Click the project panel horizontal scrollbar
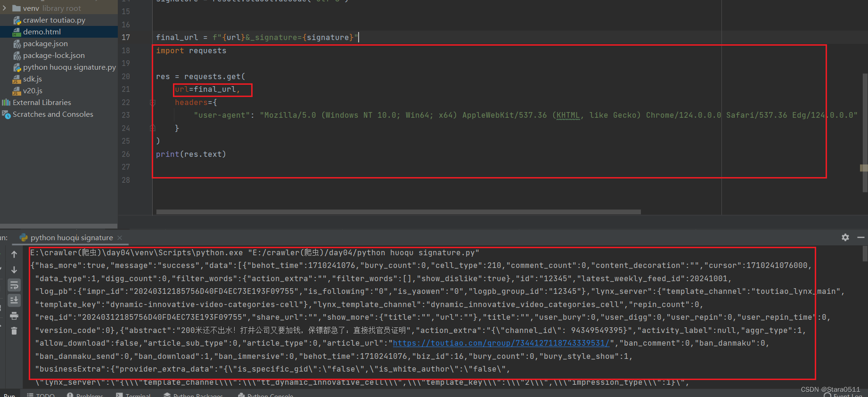The width and height of the screenshot is (868, 397). (x=58, y=226)
